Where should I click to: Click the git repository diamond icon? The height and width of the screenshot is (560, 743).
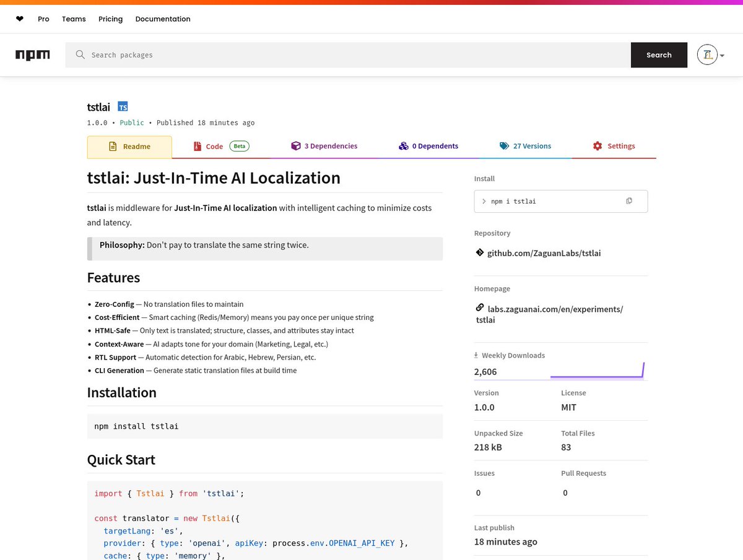[x=479, y=252]
